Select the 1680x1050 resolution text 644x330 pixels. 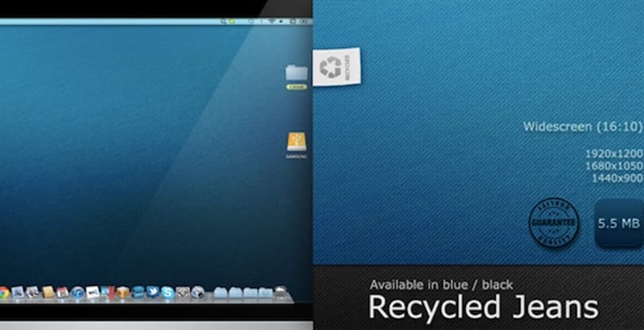614,165
